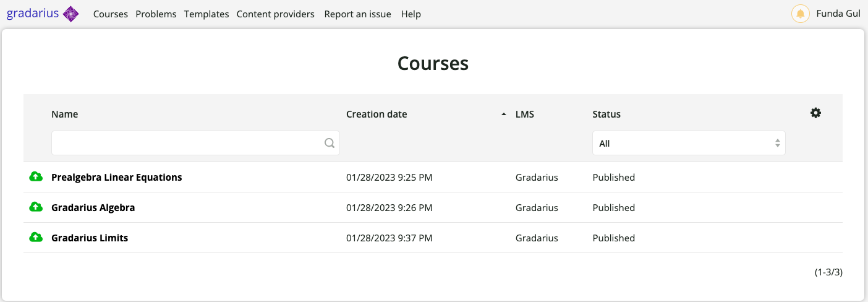Open the Status filter dropdown showing All
Image resolution: width=868 pixels, height=302 pixels.
[x=689, y=143]
